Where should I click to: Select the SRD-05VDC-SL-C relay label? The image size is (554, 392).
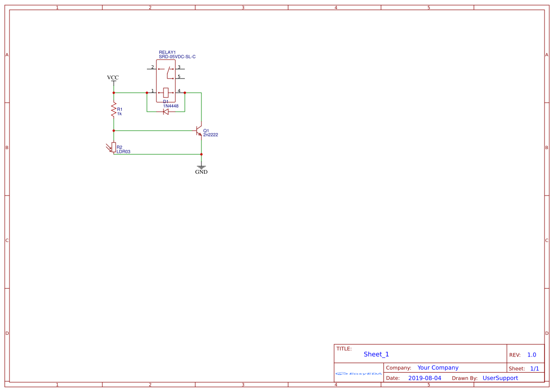[177, 57]
